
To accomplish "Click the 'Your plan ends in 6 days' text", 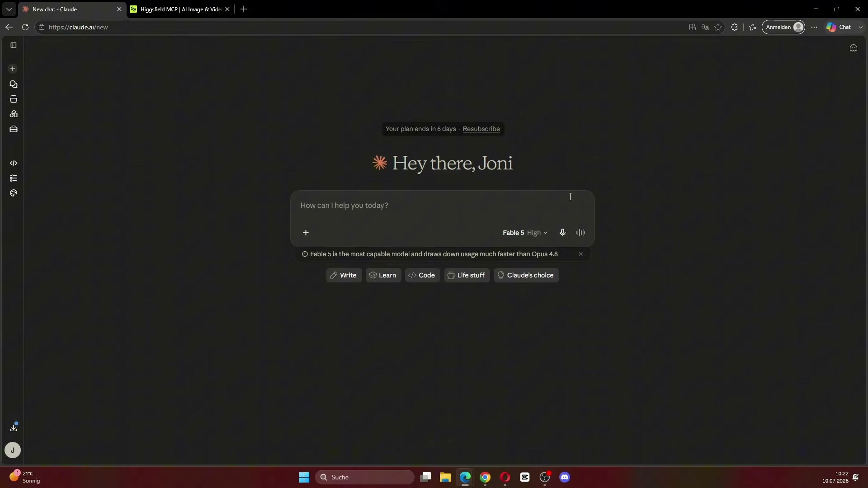I will click(420, 129).
